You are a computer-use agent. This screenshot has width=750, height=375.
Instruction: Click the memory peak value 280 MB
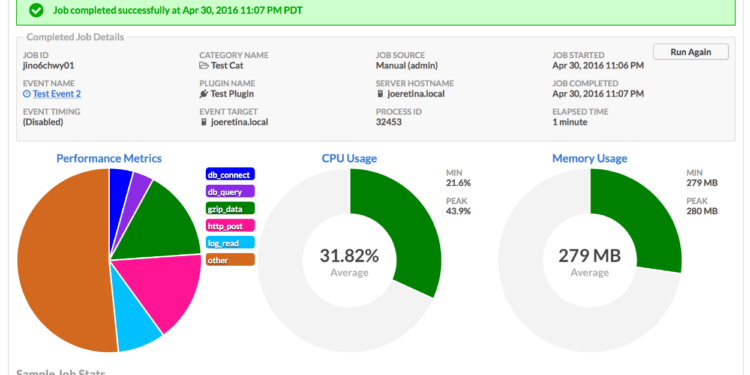click(702, 211)
